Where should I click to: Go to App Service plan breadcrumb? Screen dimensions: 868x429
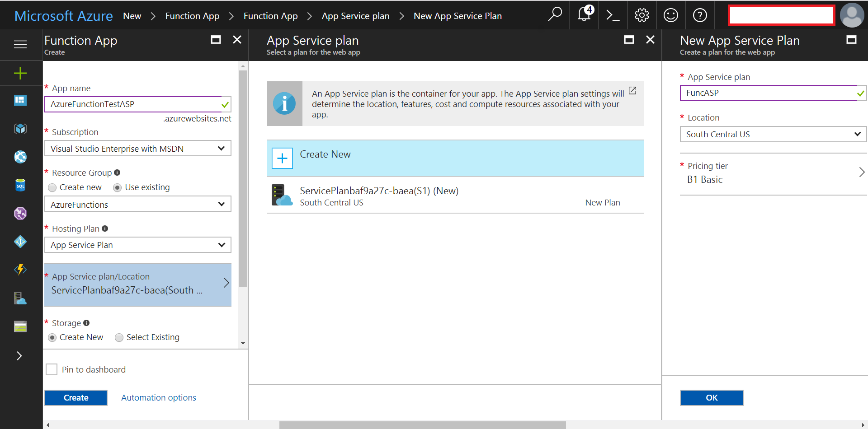click(x=355, y=16)
